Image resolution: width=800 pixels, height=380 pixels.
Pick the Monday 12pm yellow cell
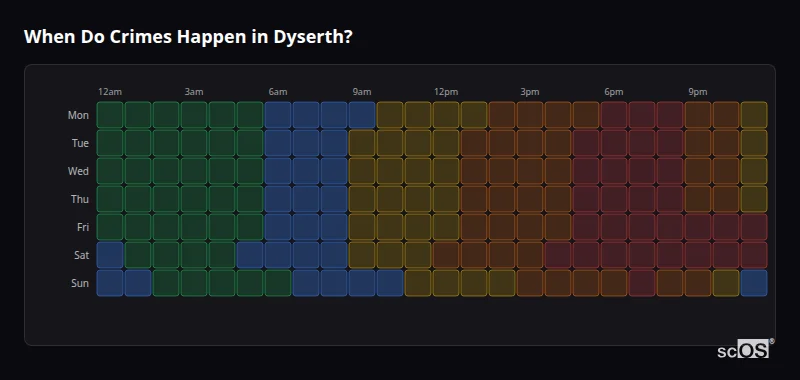click(446, 115)
